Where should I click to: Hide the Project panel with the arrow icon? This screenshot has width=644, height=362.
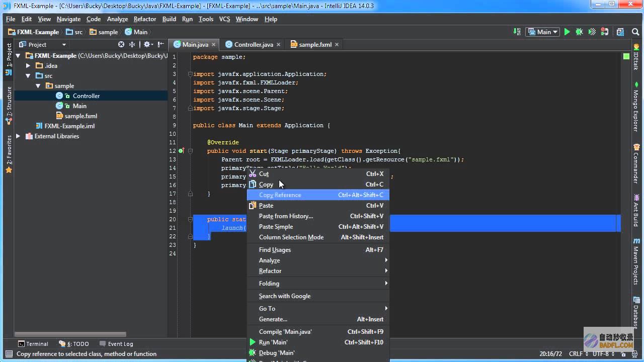161,44
